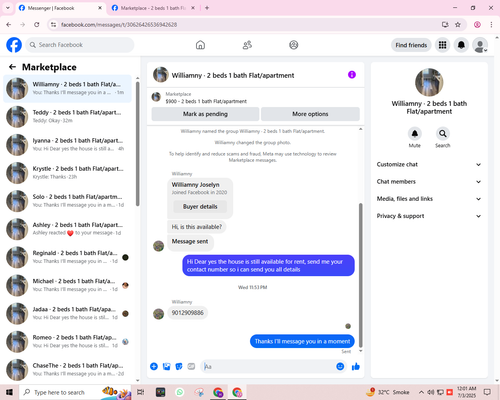This screenshot has height=400, width=500.
Task: Open Buyer details for Williamny Joselyn
Action: click(200, 207)
